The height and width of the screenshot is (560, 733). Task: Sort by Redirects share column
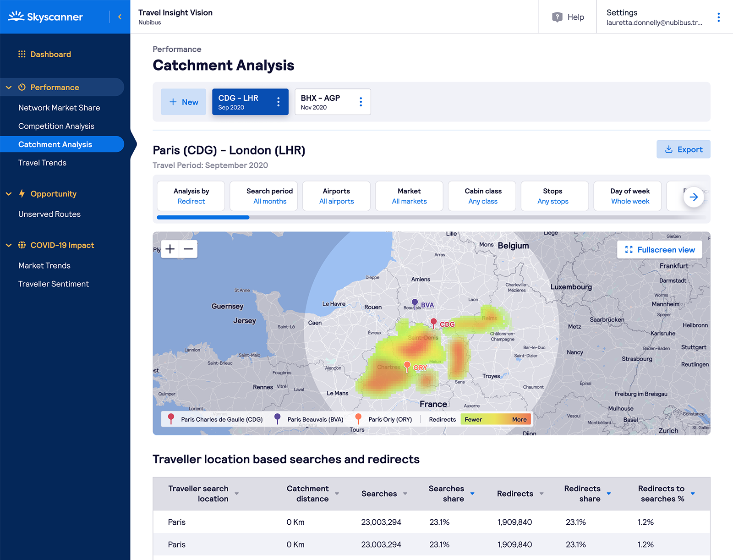609,494
